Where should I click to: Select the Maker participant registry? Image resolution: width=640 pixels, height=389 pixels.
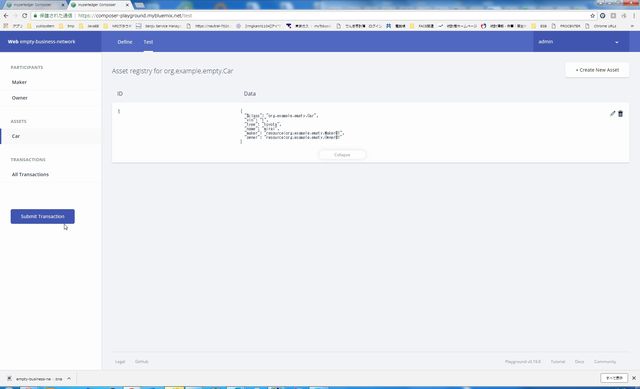pyautogui.click(x=19, y=82)
